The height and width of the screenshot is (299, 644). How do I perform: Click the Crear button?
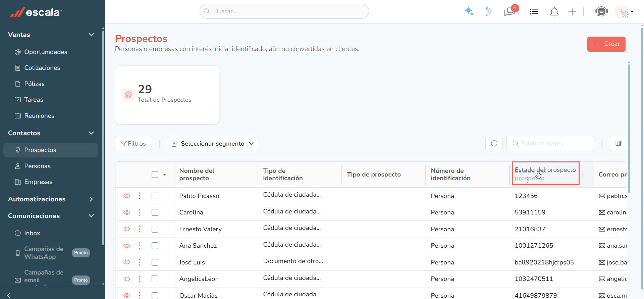[x=606, y=44]
